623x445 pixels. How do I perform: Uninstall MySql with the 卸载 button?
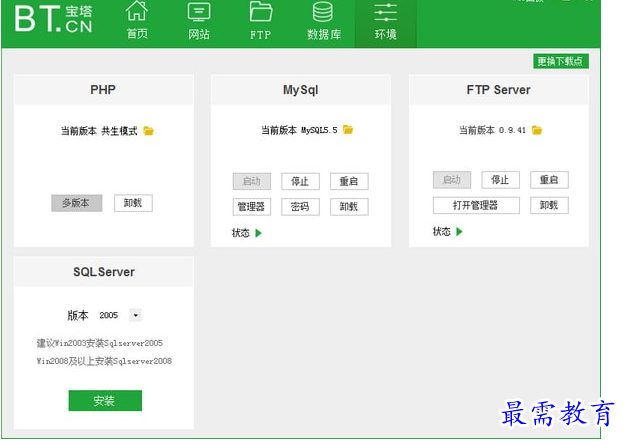[349, 207]
